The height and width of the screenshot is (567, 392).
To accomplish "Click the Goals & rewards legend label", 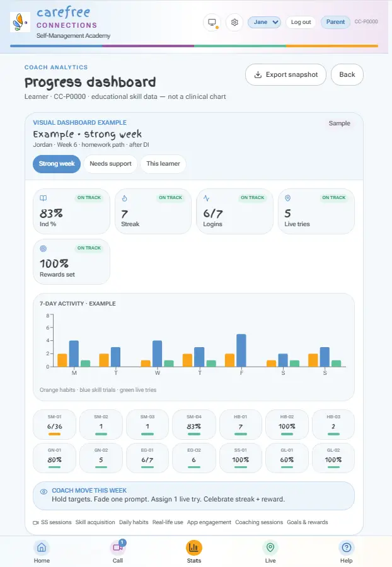I will (308, 522).
